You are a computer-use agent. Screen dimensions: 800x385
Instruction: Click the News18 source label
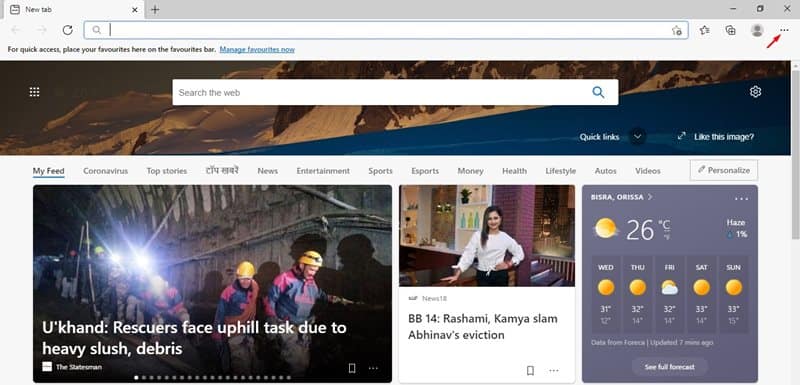pyautogui.click(x=434, y=298)
